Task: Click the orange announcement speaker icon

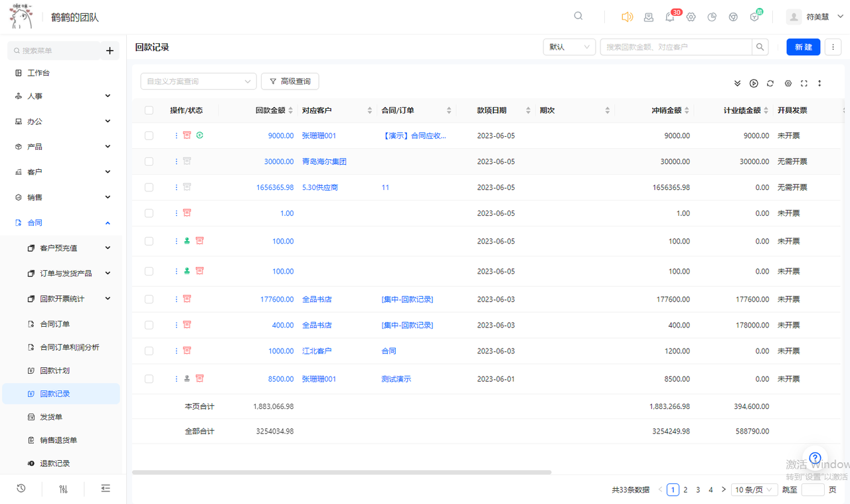Action: coord(627,17)
